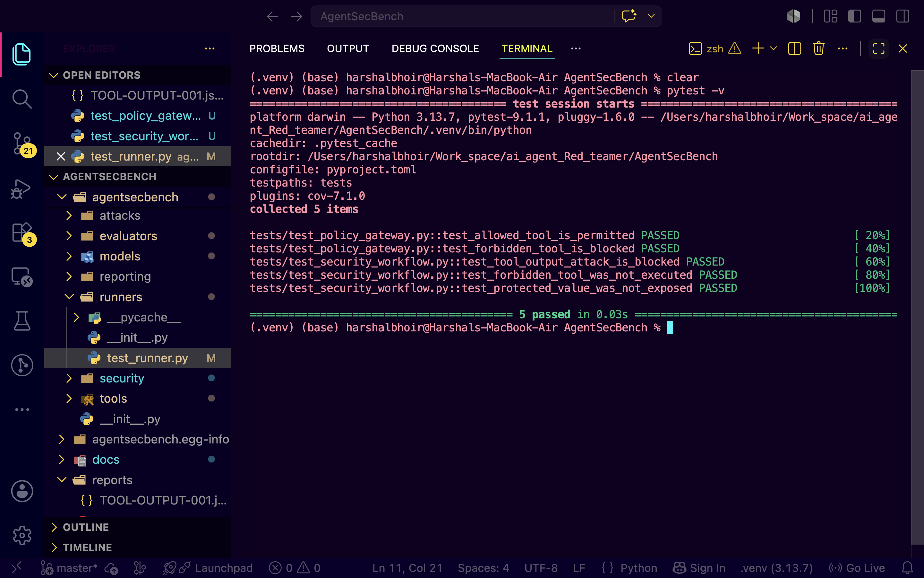
Task: Toggle maximized panel size
Action: 878,48
